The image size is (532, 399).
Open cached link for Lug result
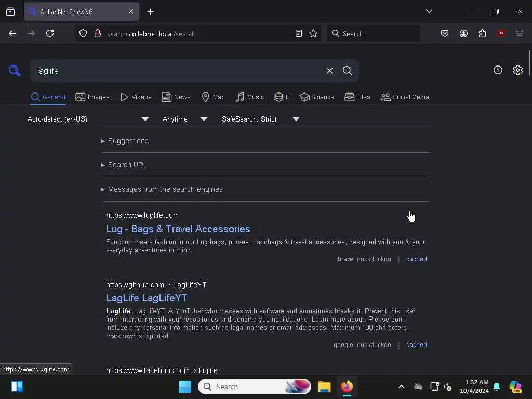(x=416, y=259)
